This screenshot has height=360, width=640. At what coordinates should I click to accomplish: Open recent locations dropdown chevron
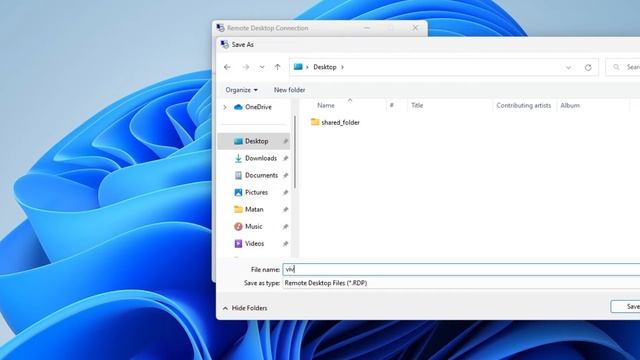click(x=262, y=67)
